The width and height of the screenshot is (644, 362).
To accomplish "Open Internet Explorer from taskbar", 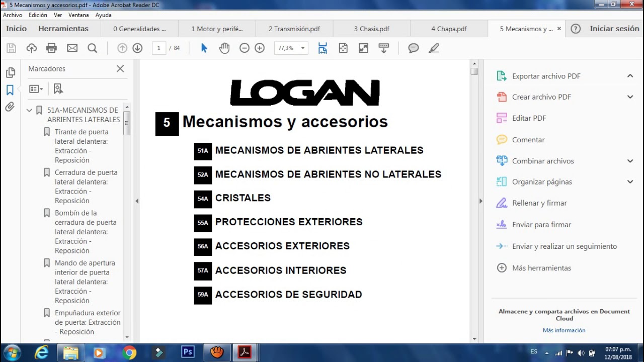I will click(x=41, y=352).
